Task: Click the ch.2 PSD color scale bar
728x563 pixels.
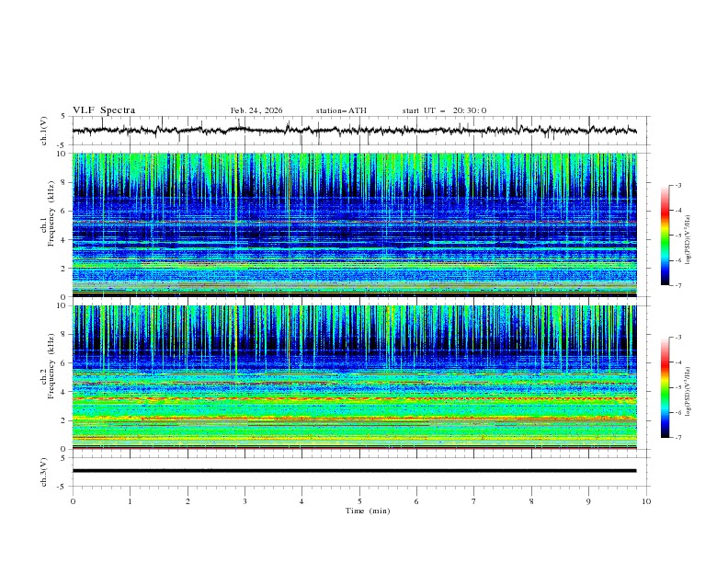Action: click(x=665, y=387)
